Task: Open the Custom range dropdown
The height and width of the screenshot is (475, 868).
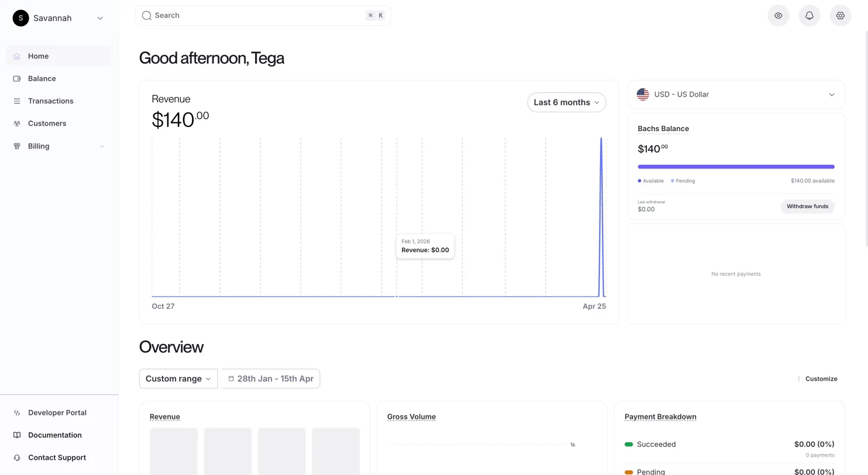Action: (x=178, y=378)
